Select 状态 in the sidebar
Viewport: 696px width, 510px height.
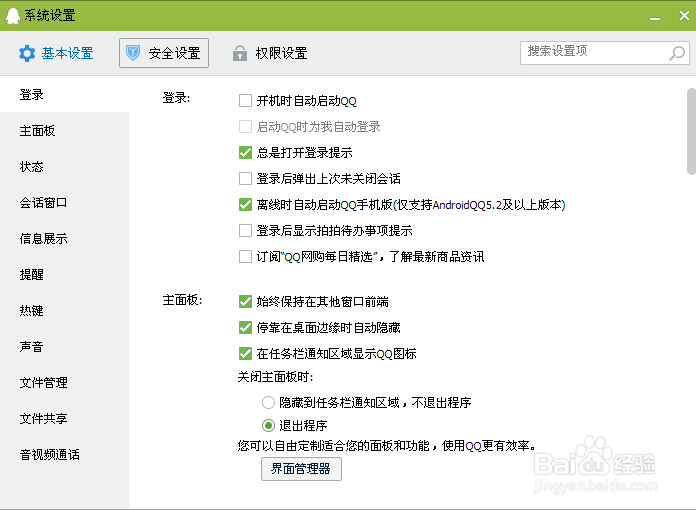(64, 166)
